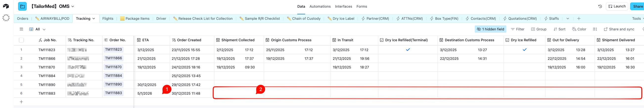644x108 pixels.
Task: Uncheck Dry Ice Refilled for row 1
Action: (525, 50)
